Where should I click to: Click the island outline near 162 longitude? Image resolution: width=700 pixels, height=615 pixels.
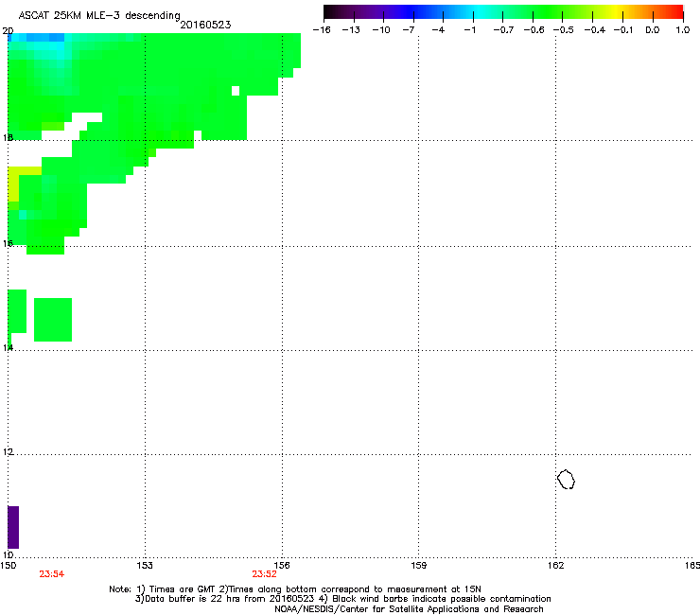566,479
